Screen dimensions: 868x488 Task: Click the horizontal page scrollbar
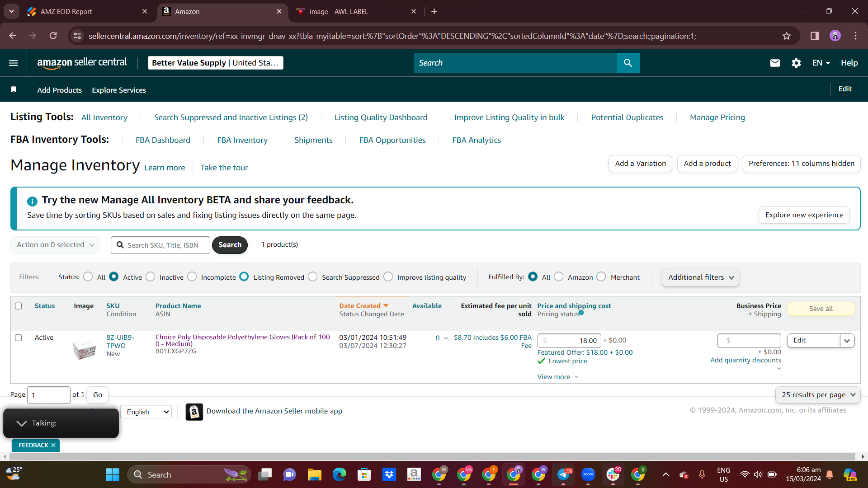point(432,456)
